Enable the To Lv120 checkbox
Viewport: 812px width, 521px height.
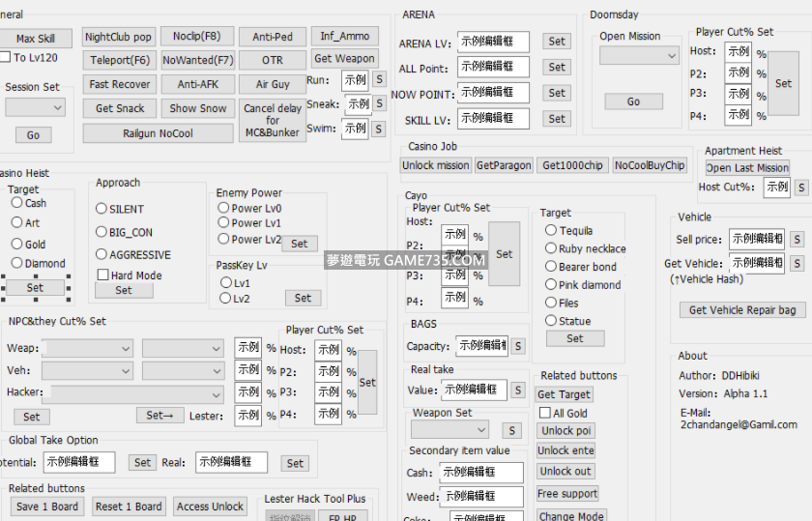(x=6, y=58)
